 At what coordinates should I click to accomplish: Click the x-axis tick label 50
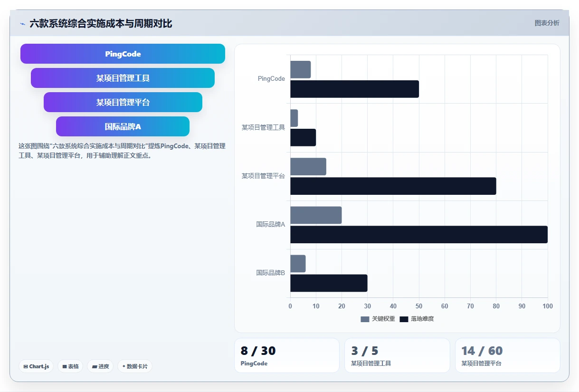[x=419, y=306]
